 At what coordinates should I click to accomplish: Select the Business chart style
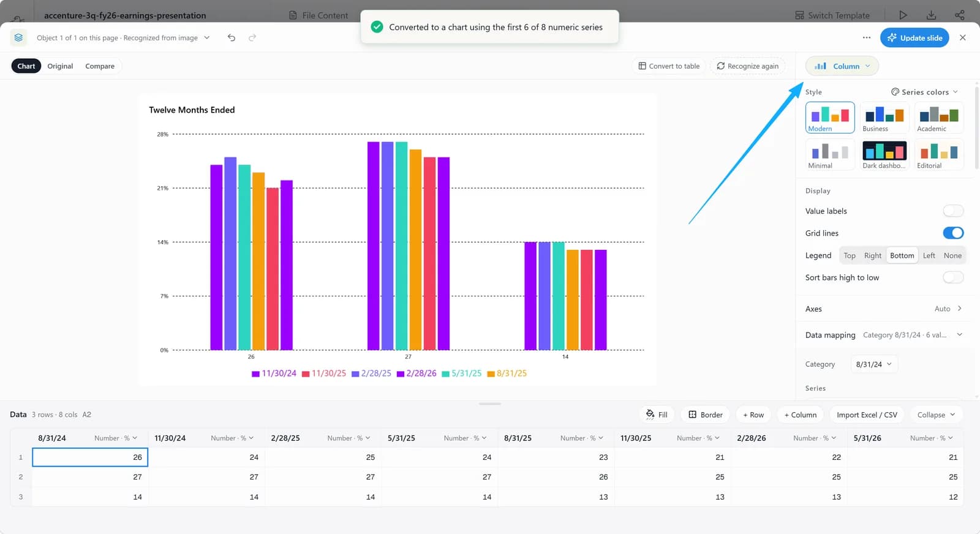click(x=884, y=118)
